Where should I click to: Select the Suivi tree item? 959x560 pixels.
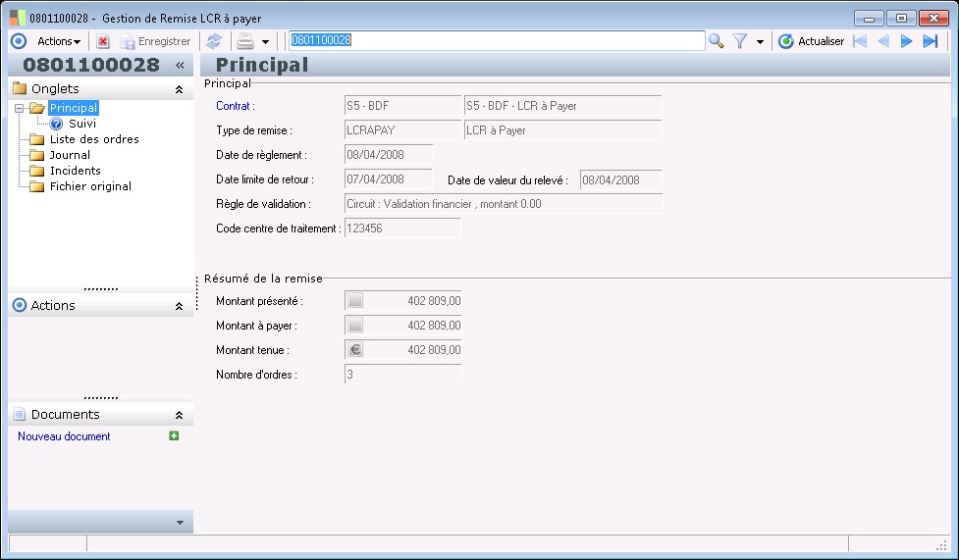tap(81, 124)
